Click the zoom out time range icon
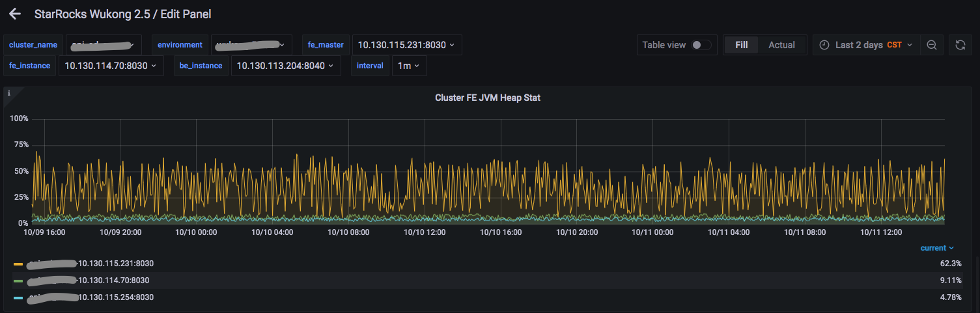The image size is (980, 313). pyautogui.click(x=932, y=45)
